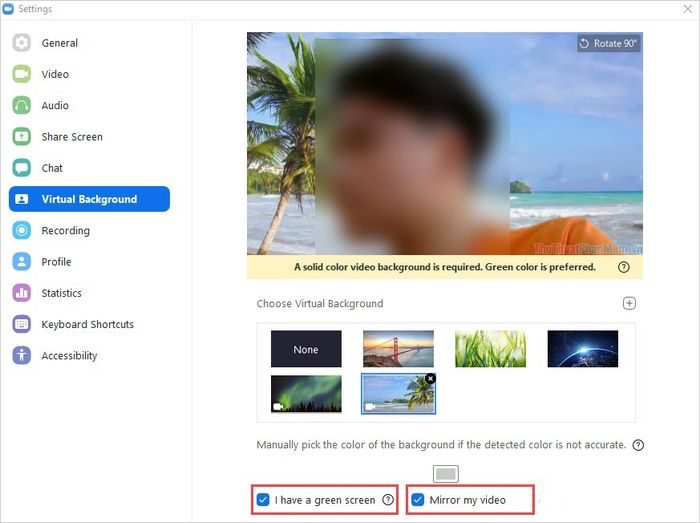Toggle I have a green screen checkbox
The image size is (700, 523).
(263, 499)
